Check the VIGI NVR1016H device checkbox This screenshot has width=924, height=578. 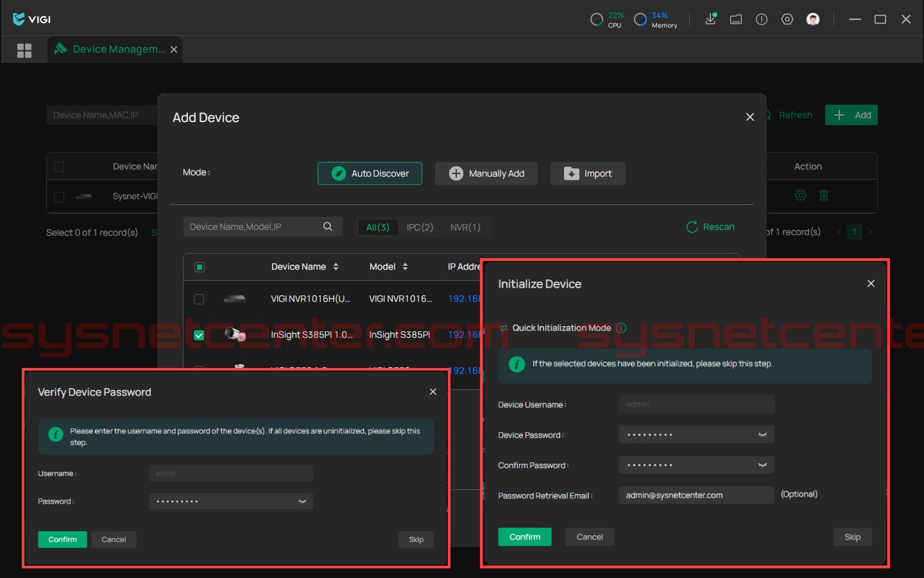pos(199,299)
